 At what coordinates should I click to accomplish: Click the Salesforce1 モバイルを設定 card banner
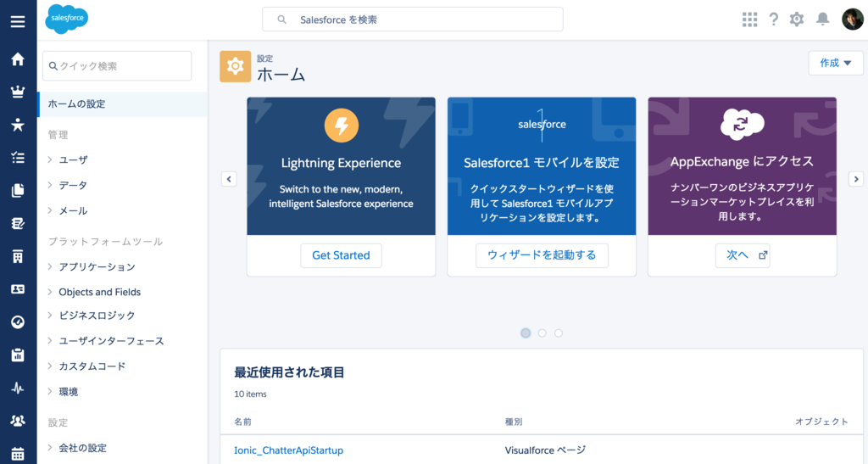pyautogui.click(x=542, y=166)
